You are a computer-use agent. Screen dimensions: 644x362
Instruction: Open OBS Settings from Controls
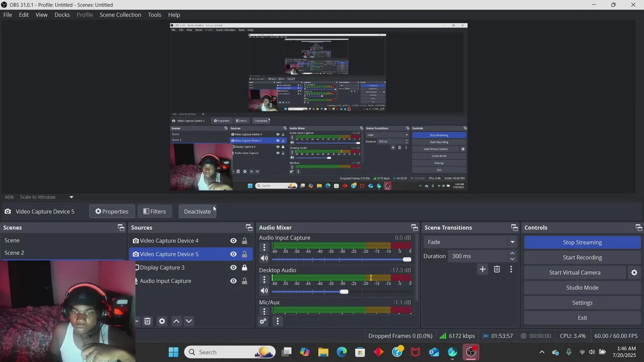(x=582, y=303)
